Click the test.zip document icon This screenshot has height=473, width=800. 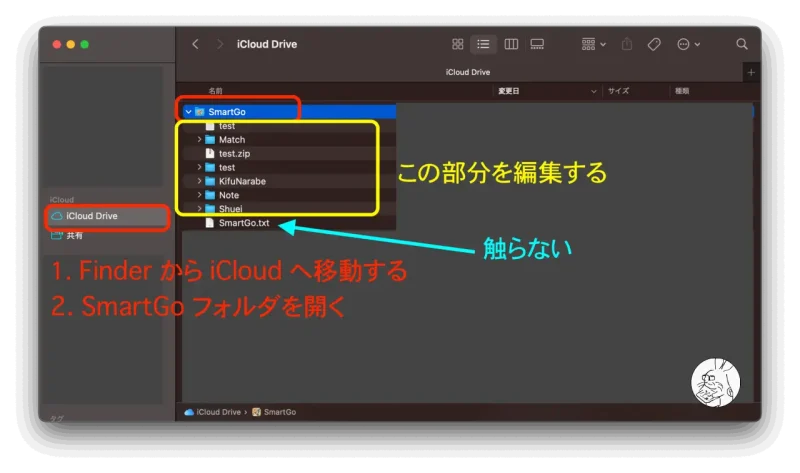click(210, 153)
